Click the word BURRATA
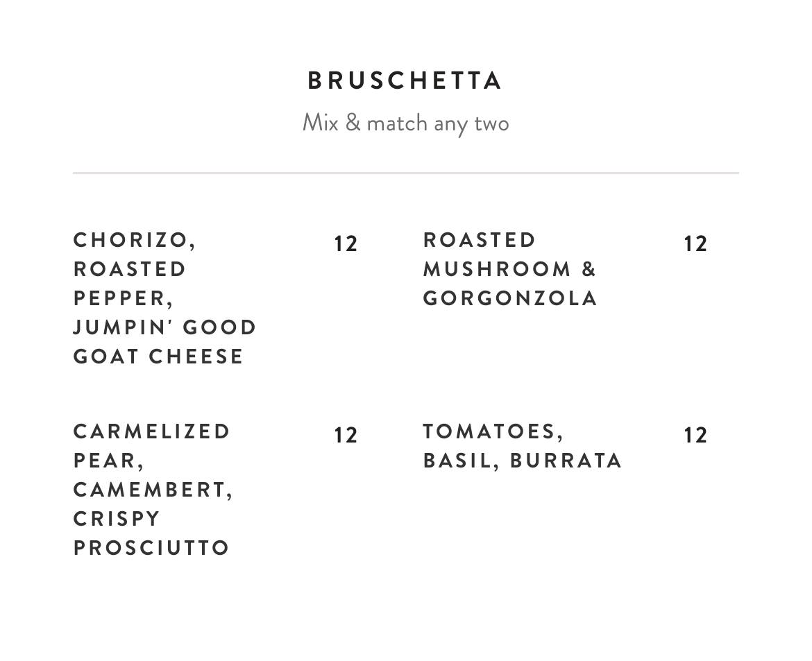The width and height of the screenshot is (812, 661). (566, 461)
